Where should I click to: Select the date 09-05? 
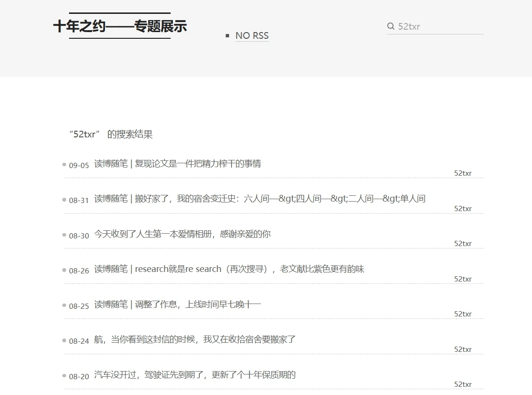pos(79,166)
